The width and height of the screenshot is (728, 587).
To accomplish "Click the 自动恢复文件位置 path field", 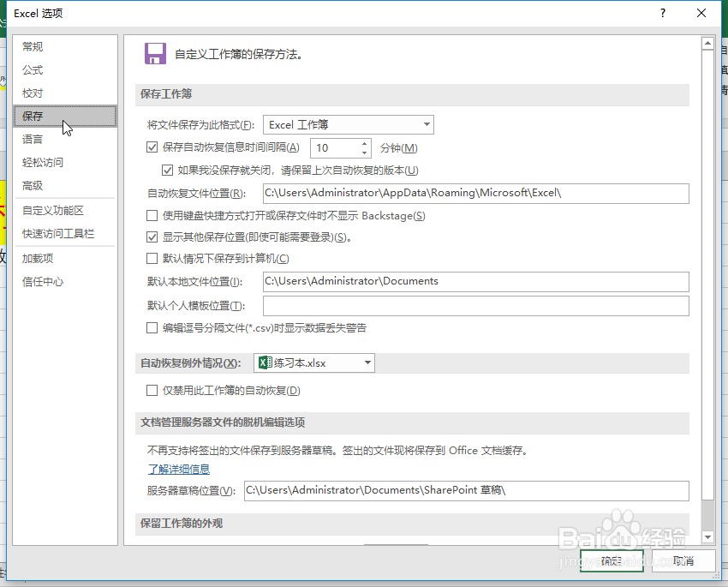I will [476, 193].
